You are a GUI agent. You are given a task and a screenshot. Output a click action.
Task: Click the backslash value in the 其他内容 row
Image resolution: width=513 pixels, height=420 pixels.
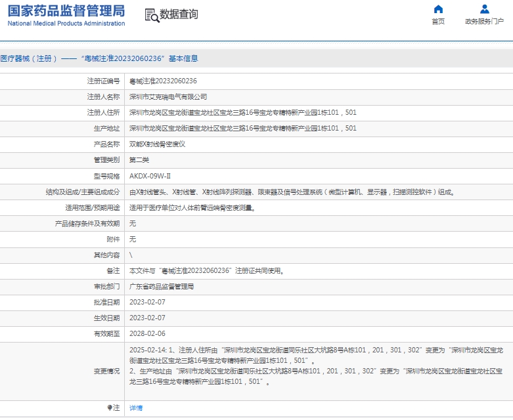tap(131, 255)
